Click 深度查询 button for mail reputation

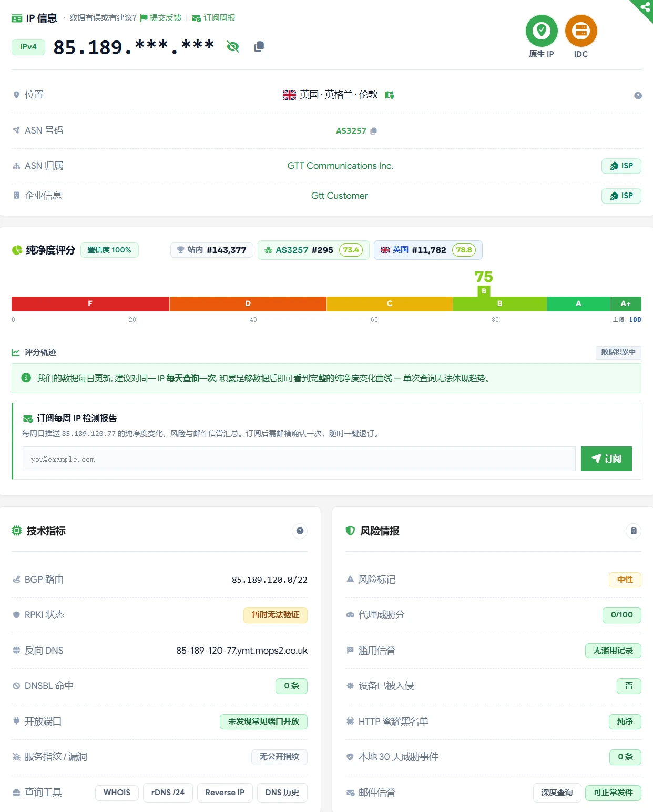[557, 793]
